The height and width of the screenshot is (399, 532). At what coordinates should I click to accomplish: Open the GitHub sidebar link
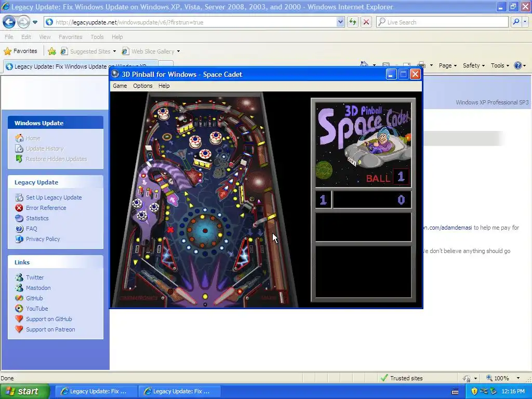pos(34,298)
